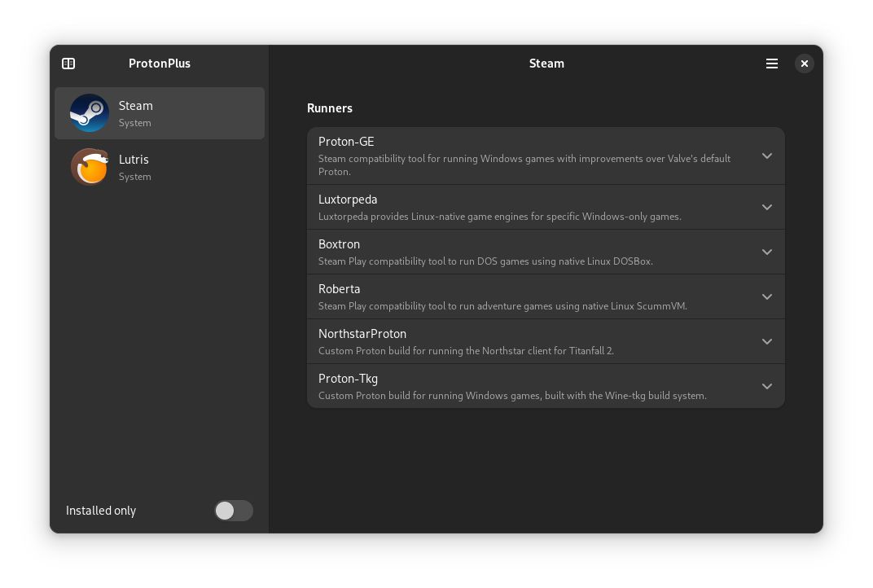The image size is (873, 588).
Task: Click the Steam window title
Action: point(546,64)
